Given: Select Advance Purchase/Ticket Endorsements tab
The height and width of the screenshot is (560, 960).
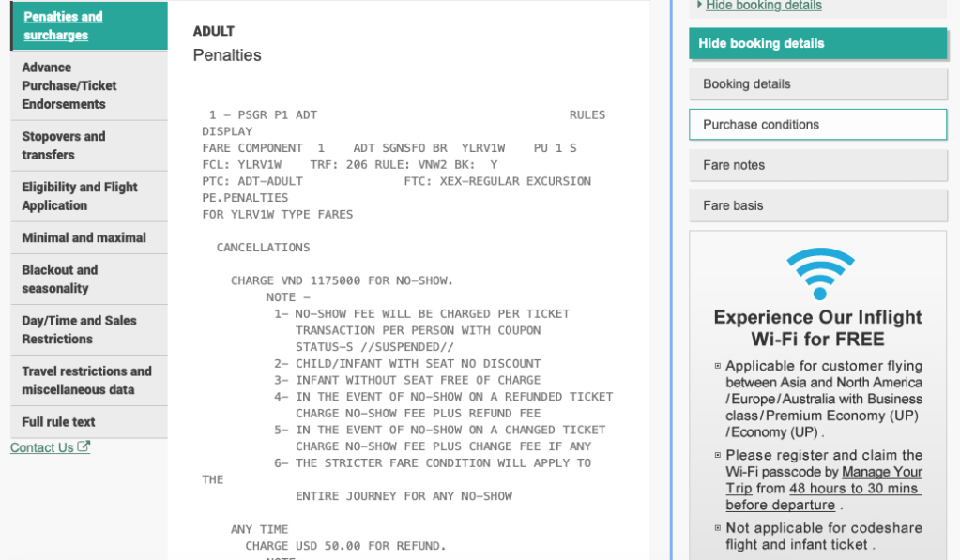Looking at the screenshot, I should tap(69, 85).
